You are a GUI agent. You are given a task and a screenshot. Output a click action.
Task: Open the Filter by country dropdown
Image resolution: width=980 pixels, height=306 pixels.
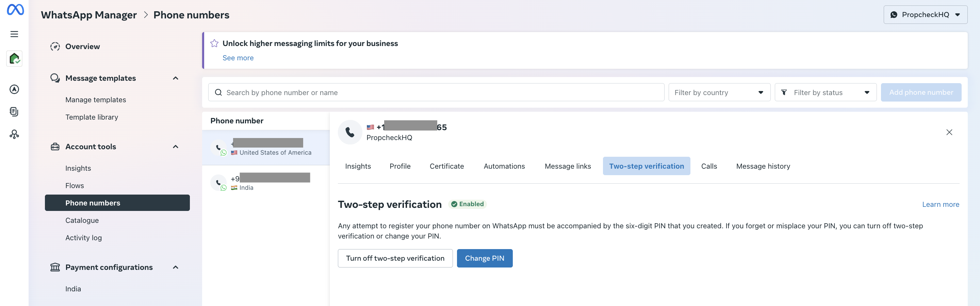[719, 93]
